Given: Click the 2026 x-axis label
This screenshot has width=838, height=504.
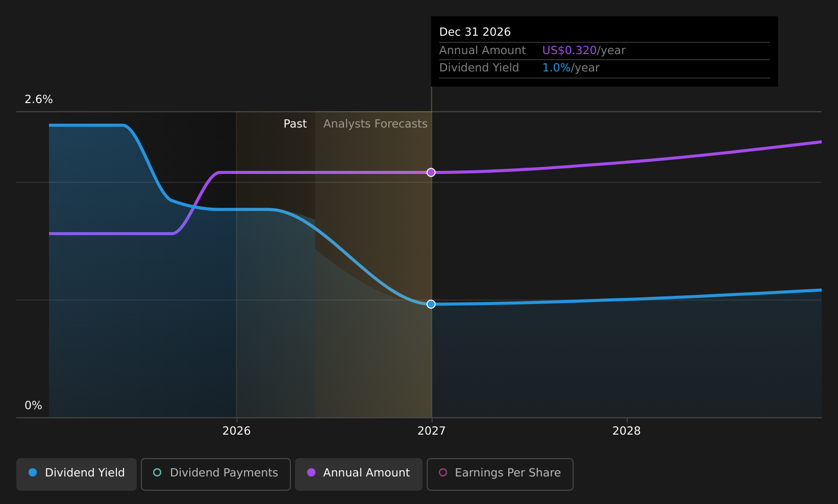Looking at the screenshot, I should [x=236, y=431].
